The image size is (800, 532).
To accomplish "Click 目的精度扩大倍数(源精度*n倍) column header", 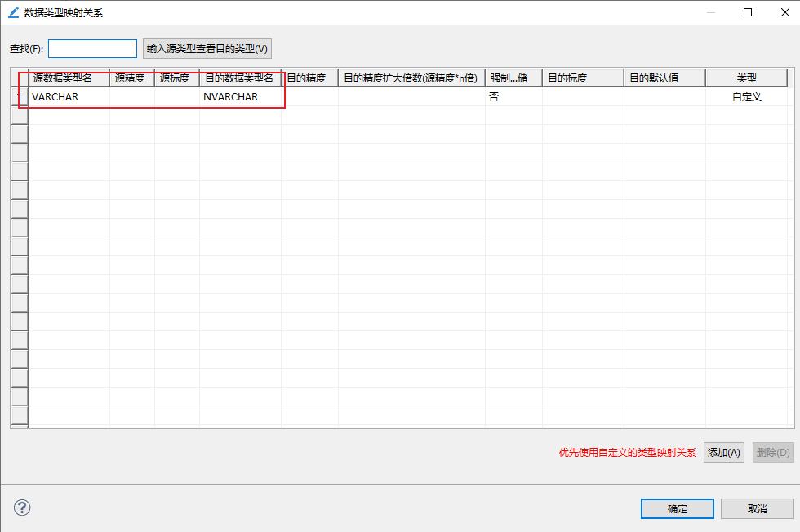I will tap(411, 78).
